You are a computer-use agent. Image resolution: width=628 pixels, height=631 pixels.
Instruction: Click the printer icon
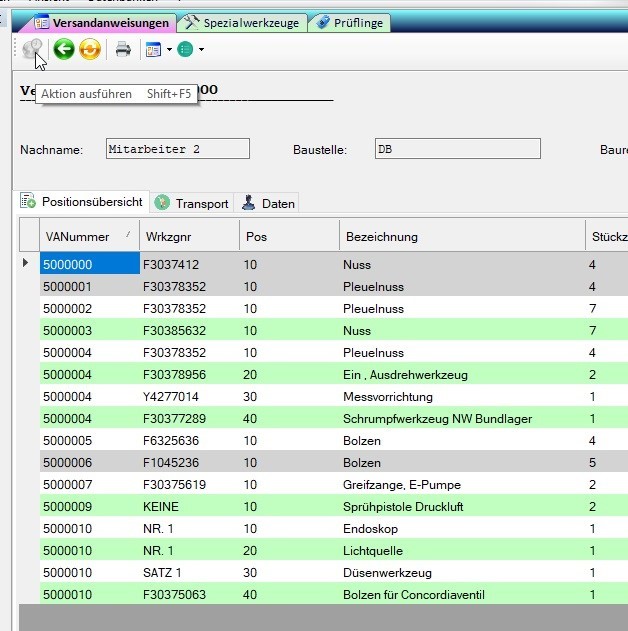[123, 49]
